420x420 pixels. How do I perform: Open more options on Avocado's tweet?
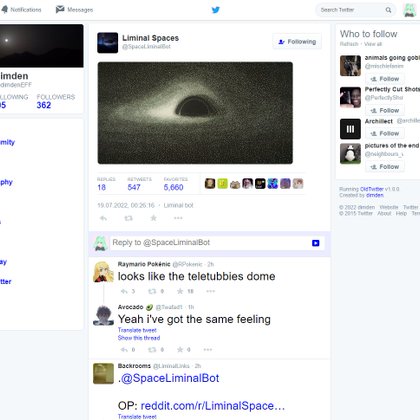208,350
